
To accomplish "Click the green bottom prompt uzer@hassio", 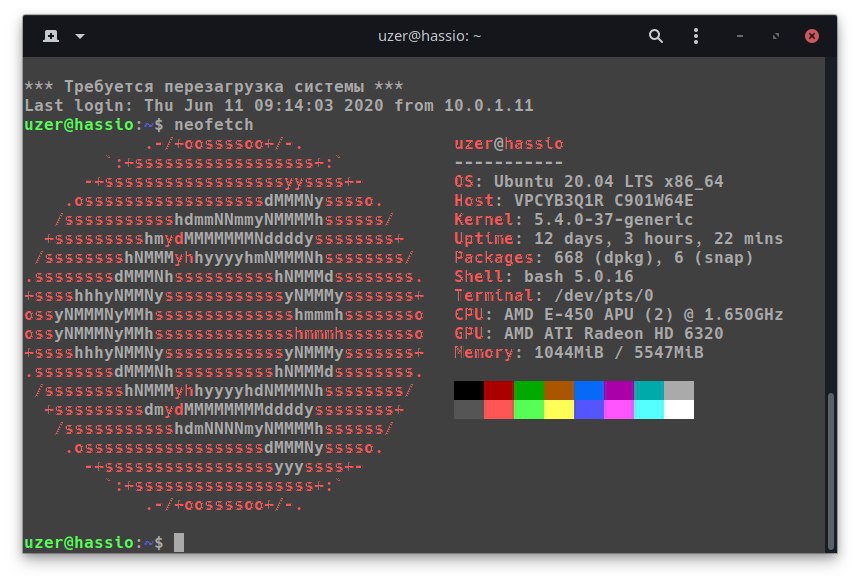I will 79,542.
